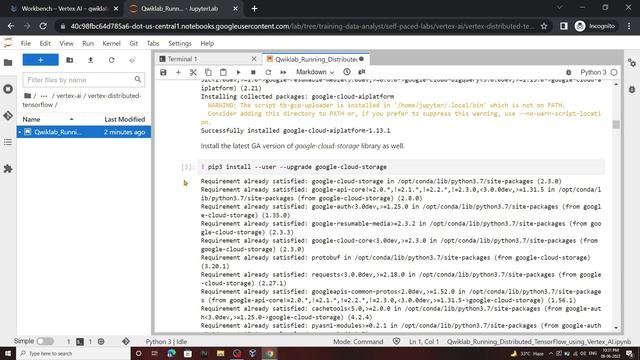Open the cell type Markdown dropdown
Viewport: 640px width, 360px height.
[315, 72]
